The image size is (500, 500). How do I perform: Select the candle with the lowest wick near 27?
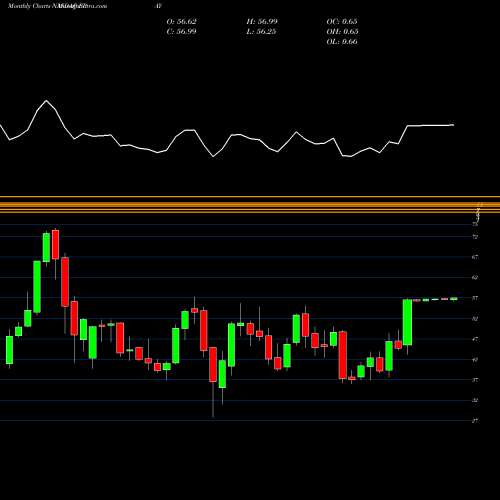[x=213, y=365]
